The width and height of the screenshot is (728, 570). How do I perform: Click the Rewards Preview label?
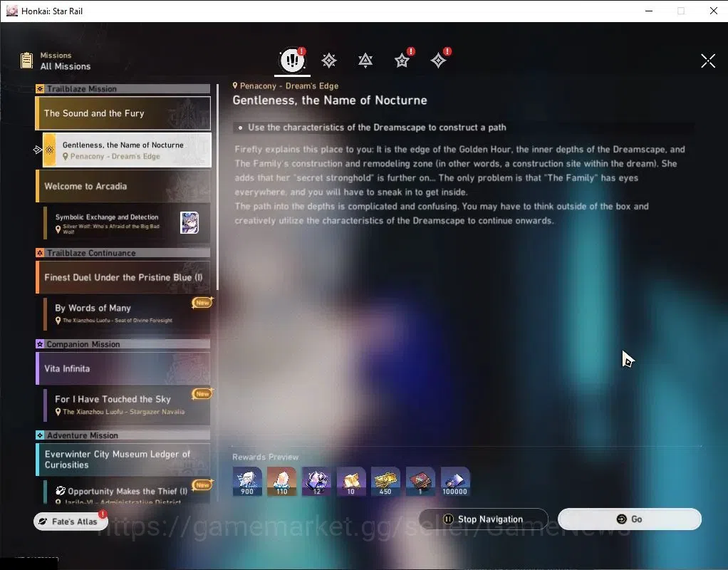265,457
